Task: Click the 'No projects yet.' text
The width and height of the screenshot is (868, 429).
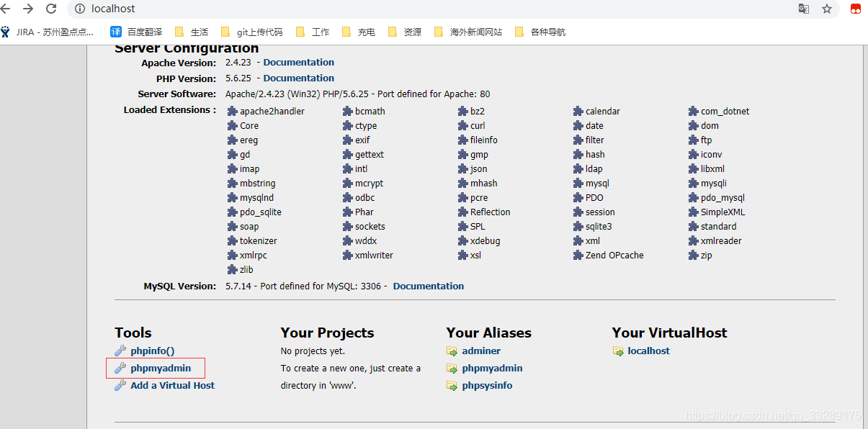Action: pyautogui.click(x=313, y=351)
